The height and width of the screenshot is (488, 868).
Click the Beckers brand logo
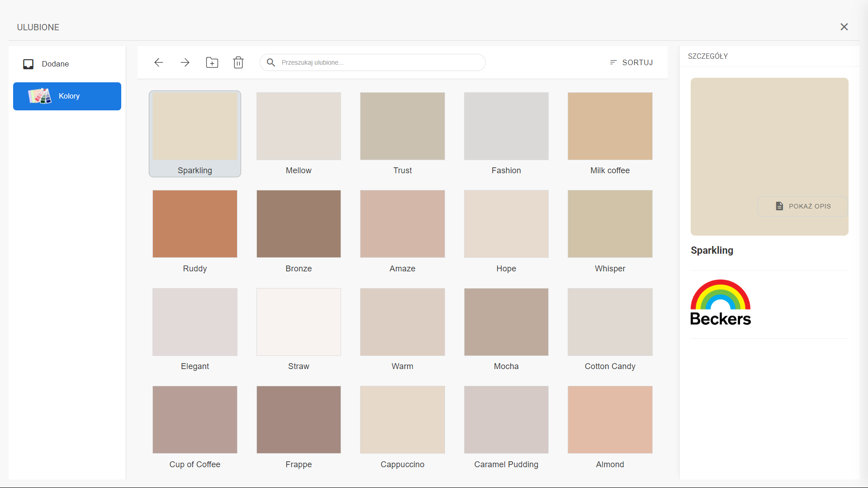721,303
